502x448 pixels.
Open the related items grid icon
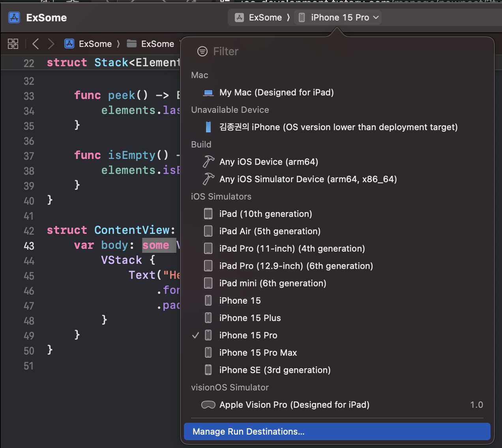(13, 44)
